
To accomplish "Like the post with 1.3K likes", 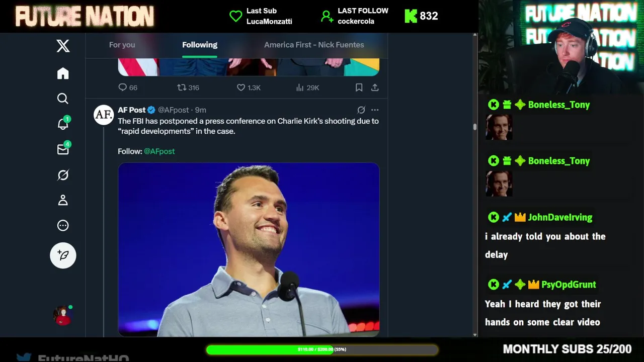I will [x=241, y=87].
